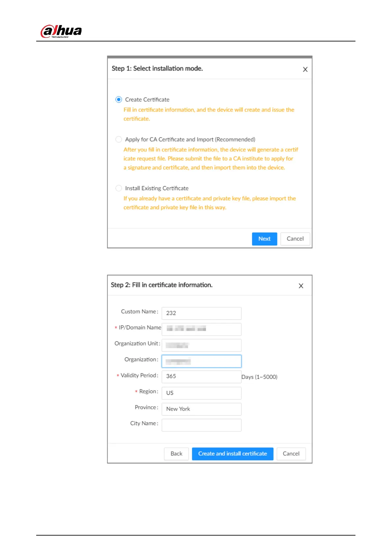This screenshot has height=554, width=392.
Task: Click Create and install certificate button
Action: [233, 454]
